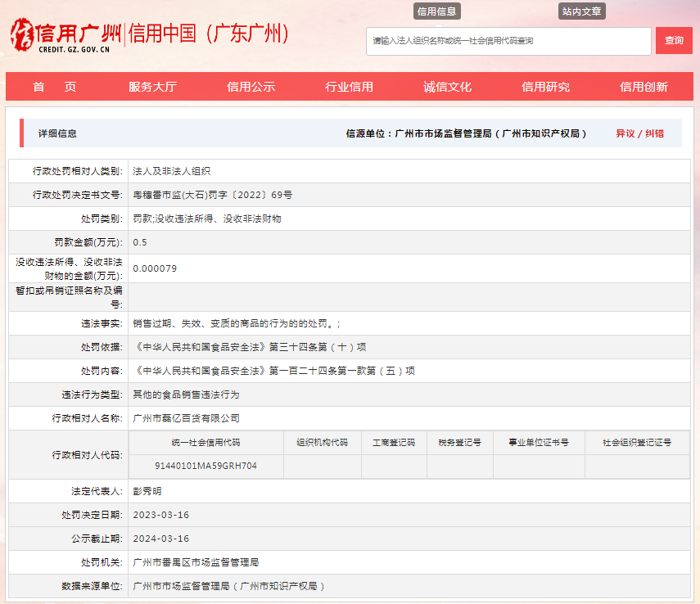Click the 详细信息 section heading
Image resolution: width=700 pixels, height=604 pixels.
click(57, 133)
